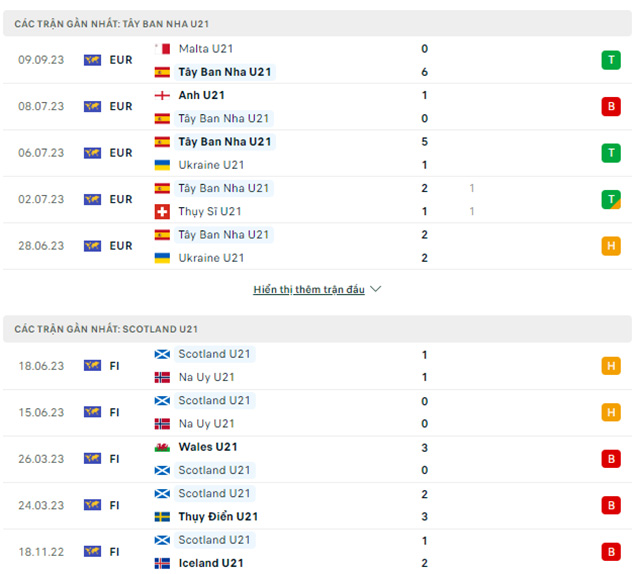Click the orange H badge for 28.06.23 match
This screenshot has height=574, width=640.
pyautogui.click(x=611, y=246)
